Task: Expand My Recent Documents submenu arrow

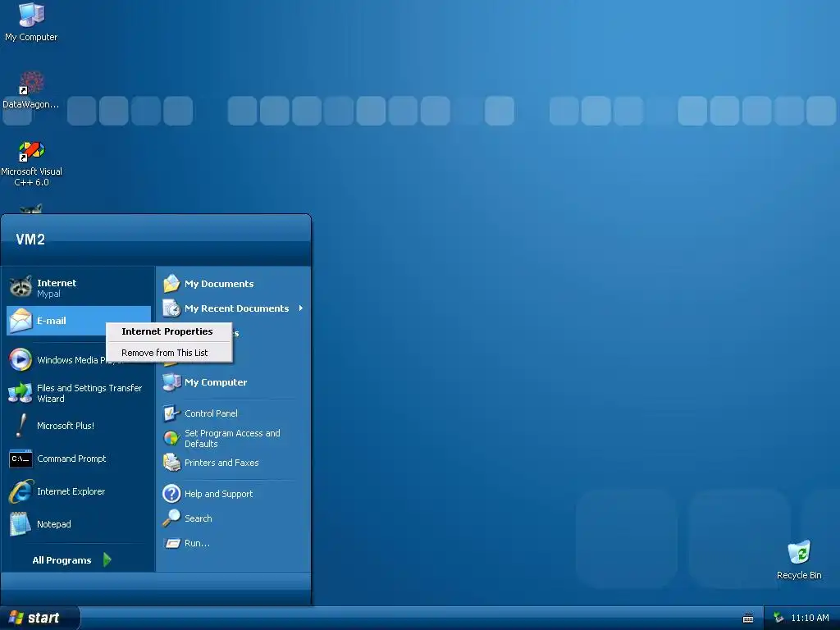Action: tap(301, 308)
